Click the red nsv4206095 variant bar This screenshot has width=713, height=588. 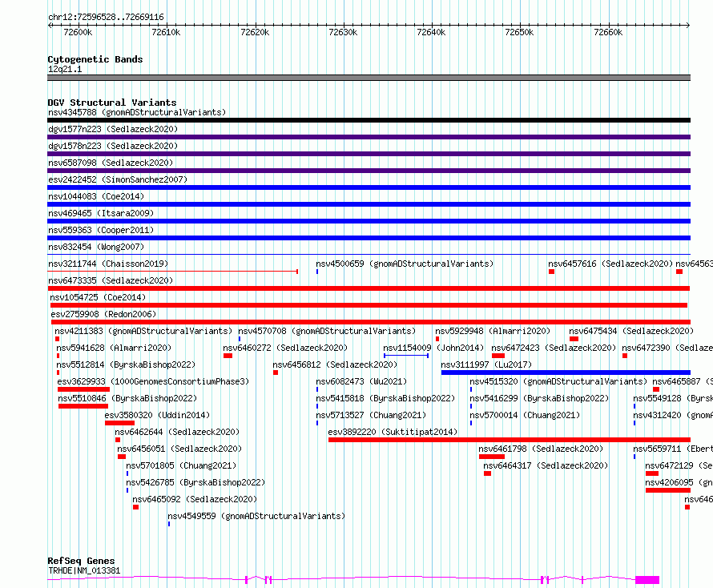click(668, 490)
